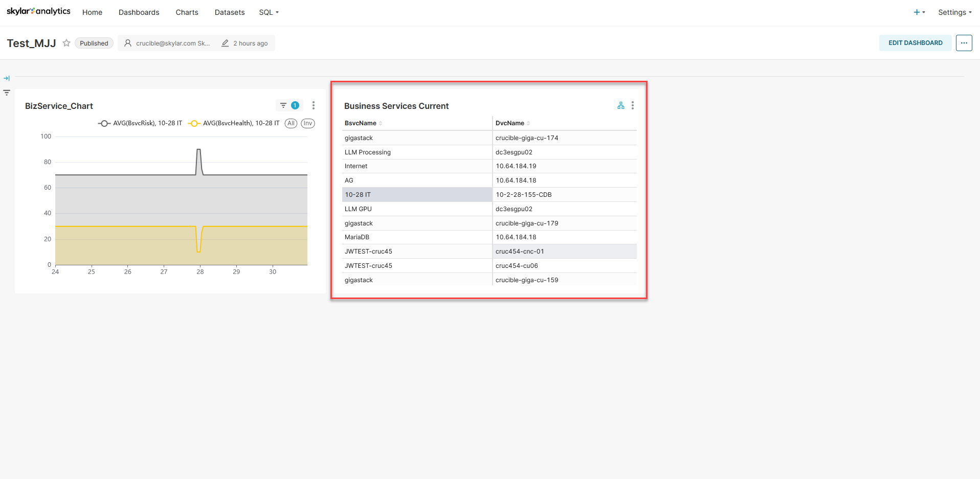Click Business Services Current title

pos(396,106)
